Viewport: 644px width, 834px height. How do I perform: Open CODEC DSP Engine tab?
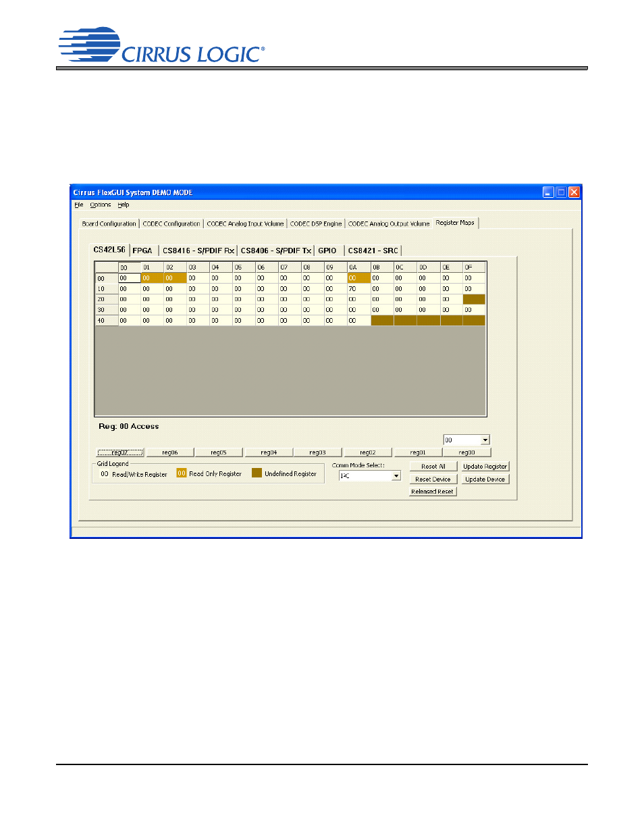tap(316, 224)
